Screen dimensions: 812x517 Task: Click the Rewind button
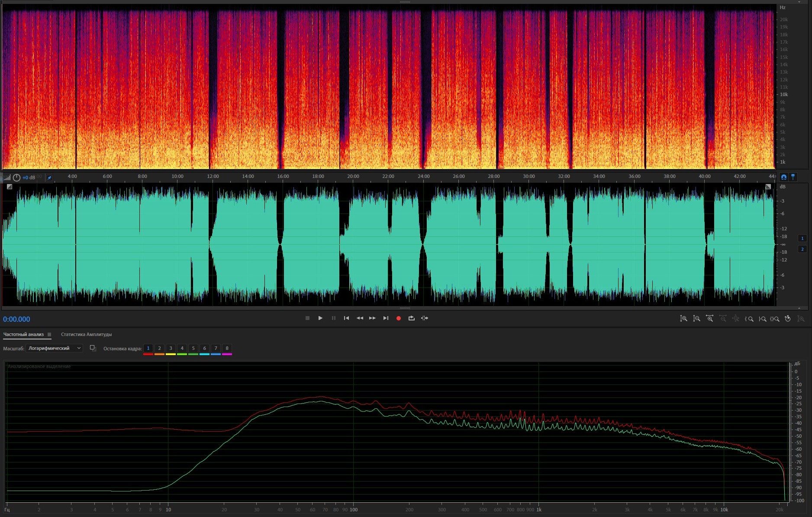360,318
